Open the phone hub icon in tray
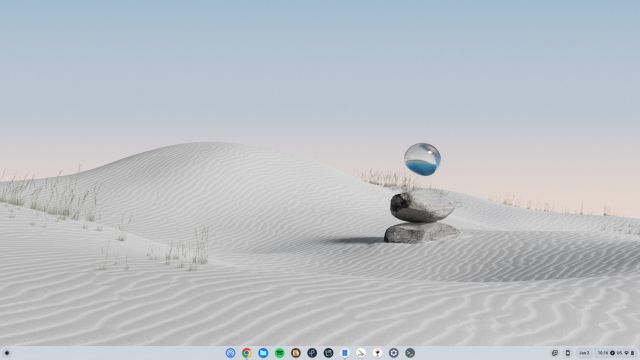640x360 pixels. [567, 353]
